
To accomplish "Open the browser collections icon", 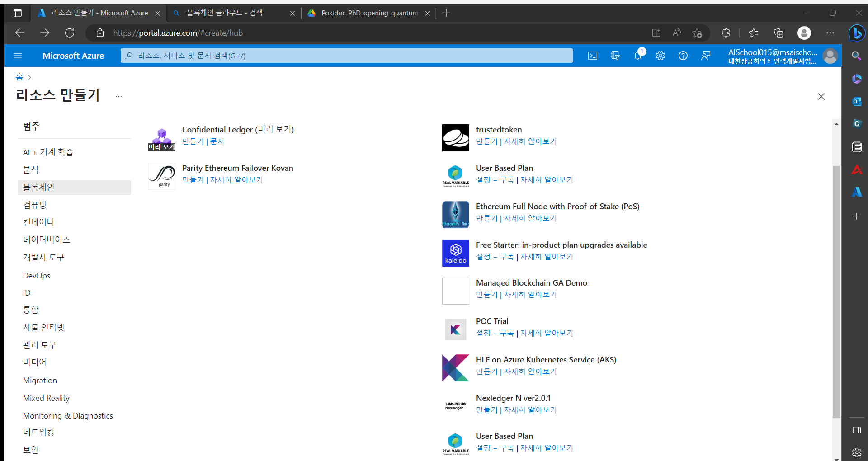I will point(778,33).
